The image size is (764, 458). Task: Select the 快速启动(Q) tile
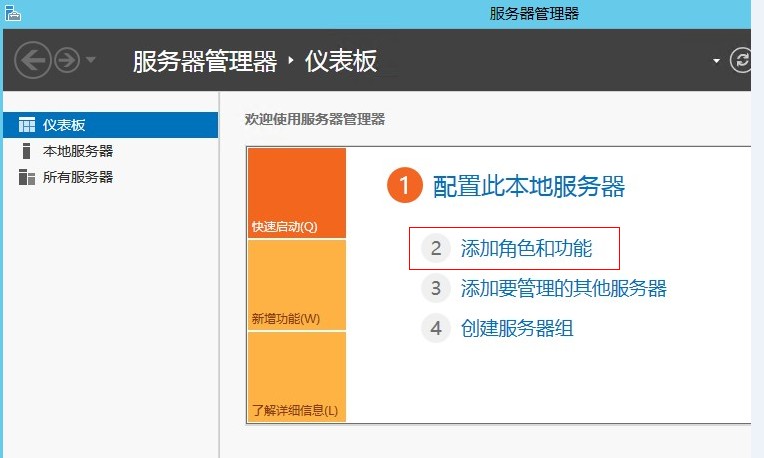296,193
